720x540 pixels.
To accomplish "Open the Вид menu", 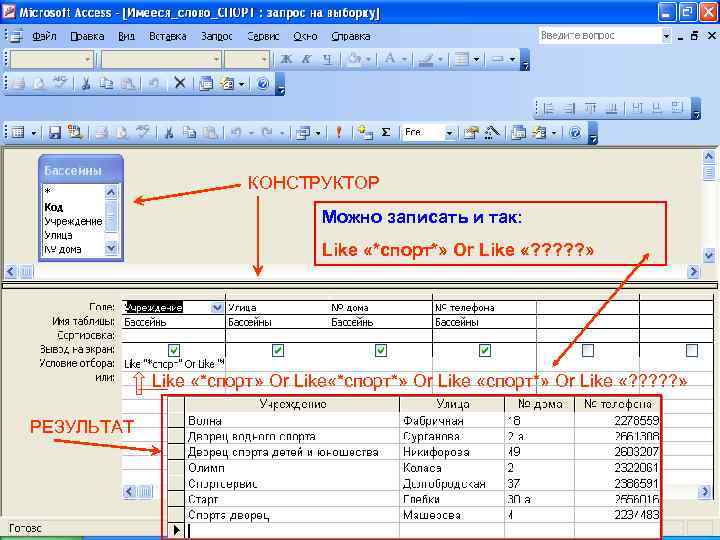I will click(x=126, y=36).
